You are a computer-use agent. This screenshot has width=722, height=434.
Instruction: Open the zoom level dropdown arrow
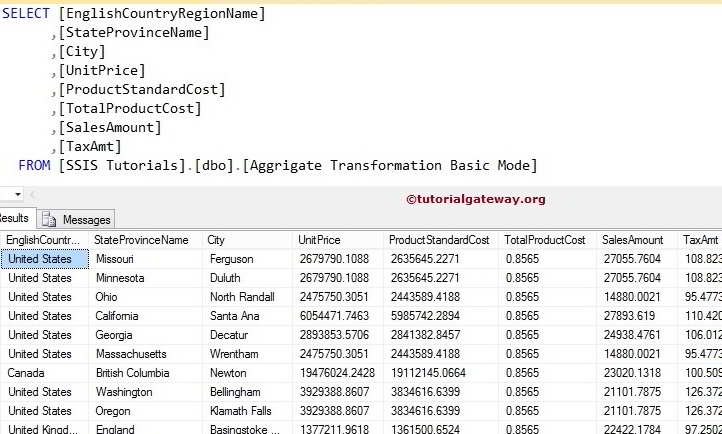(x=17, y=194)
